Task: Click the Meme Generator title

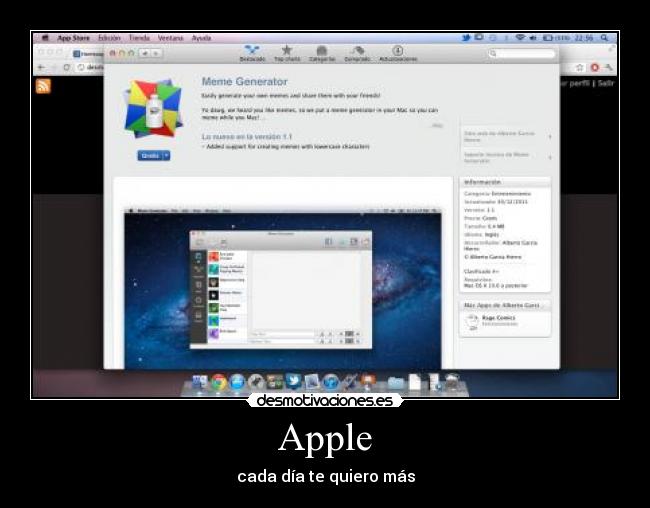Action: tap(245, 81)
